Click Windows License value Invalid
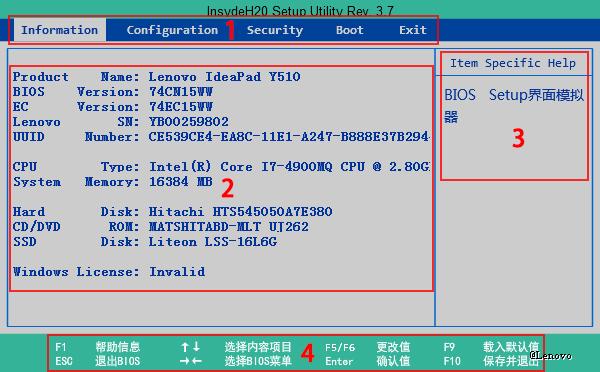The width and height of the screenshot is (600, 372). point(177,272)
